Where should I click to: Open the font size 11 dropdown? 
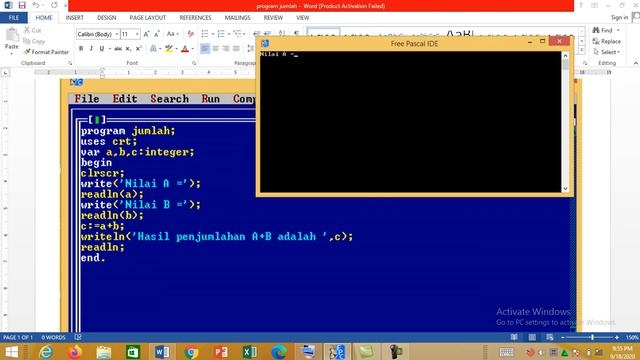tap(137, 34)
